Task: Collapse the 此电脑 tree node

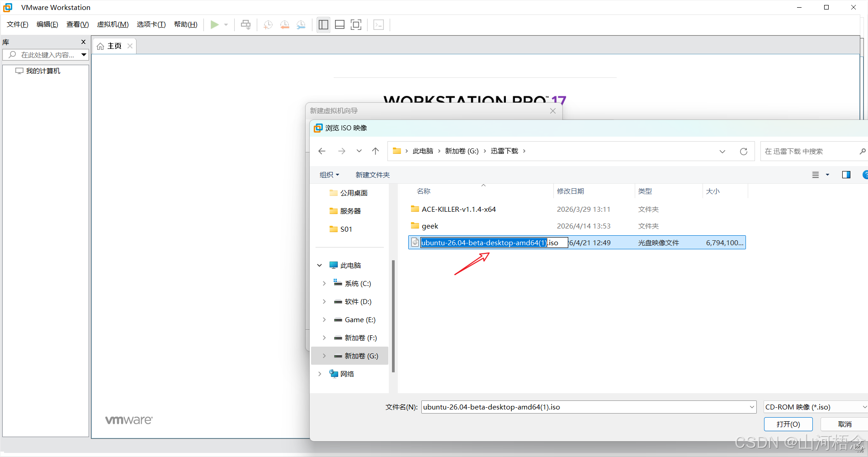Action: pyautogui.click(x=320, y=266)
